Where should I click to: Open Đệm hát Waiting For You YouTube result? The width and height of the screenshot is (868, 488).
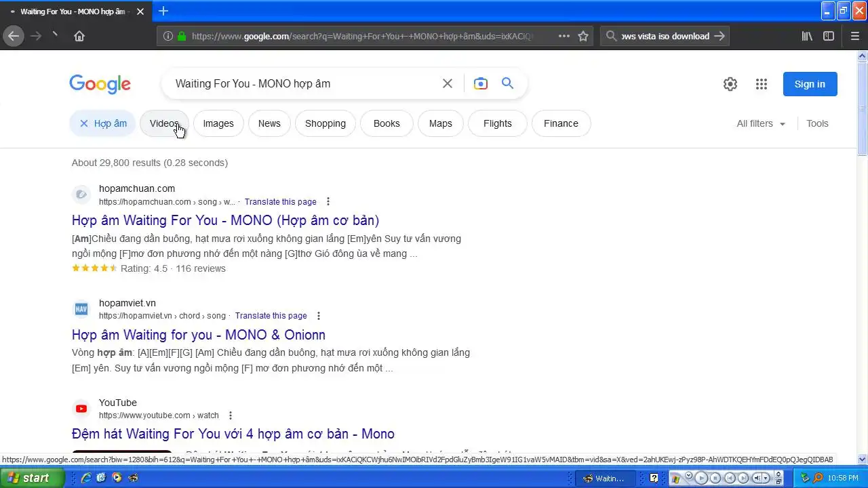[233, 434]
